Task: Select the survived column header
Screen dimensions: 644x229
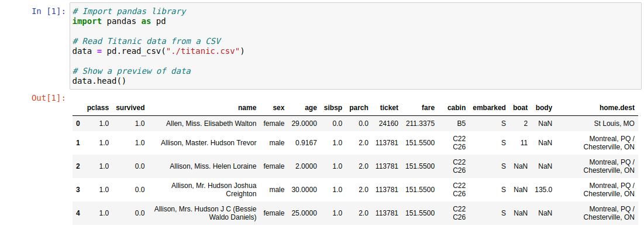Action: click(x=130, y=108)
